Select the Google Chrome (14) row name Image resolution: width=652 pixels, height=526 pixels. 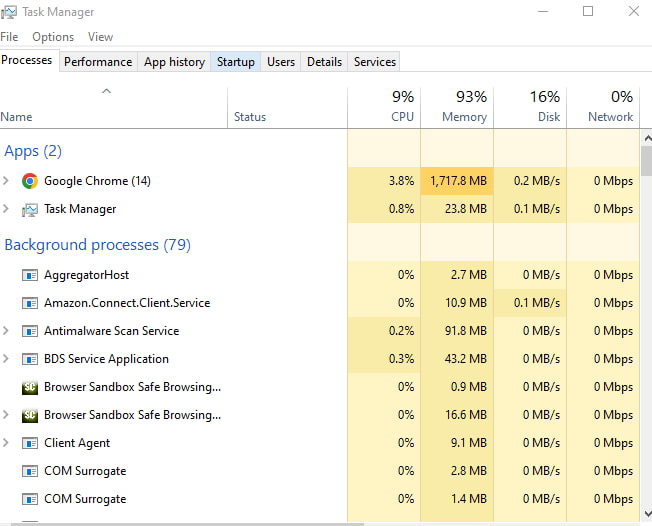click(97, 181)
